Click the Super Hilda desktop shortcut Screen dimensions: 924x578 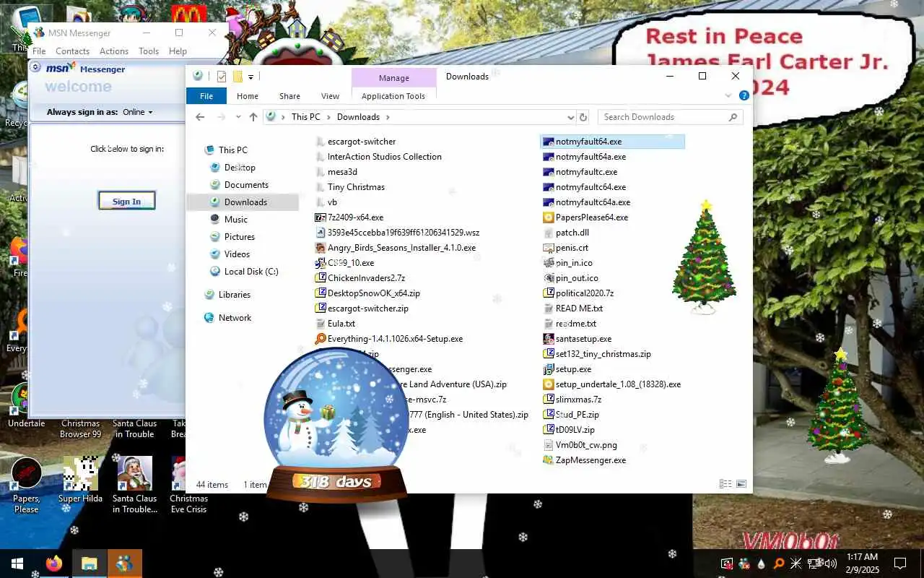click(x=80, y=480)
